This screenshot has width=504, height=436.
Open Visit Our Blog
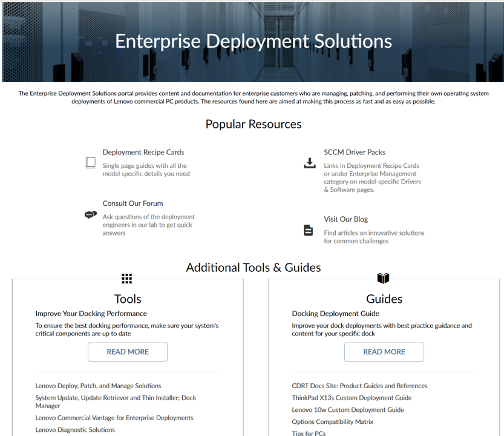[345, 219]
